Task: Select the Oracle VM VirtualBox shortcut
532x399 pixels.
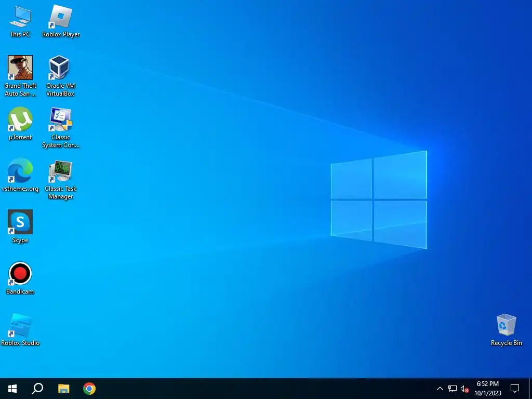Action: click(60, 76)
